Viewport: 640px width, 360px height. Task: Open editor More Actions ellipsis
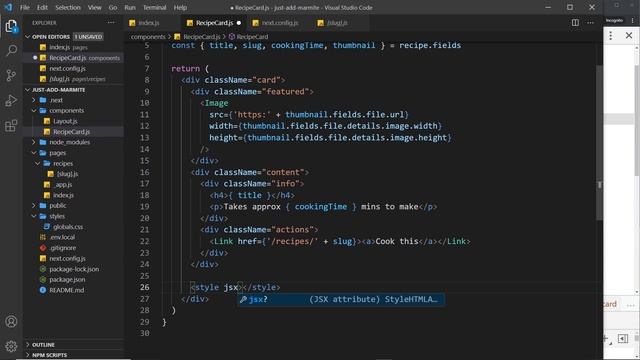(591, 23)
